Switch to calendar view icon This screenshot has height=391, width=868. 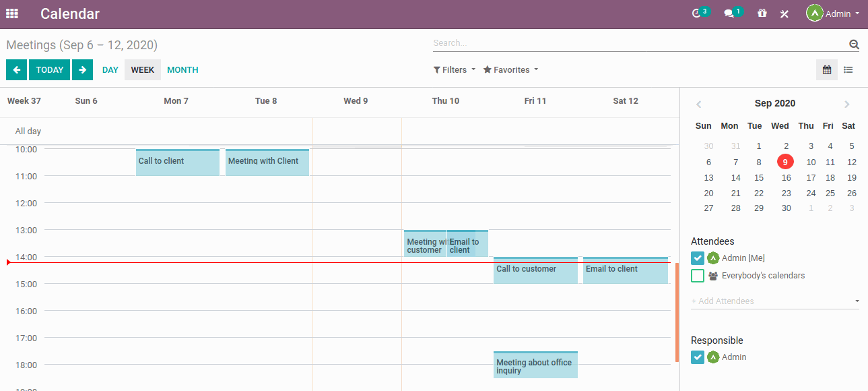[826, 69]
